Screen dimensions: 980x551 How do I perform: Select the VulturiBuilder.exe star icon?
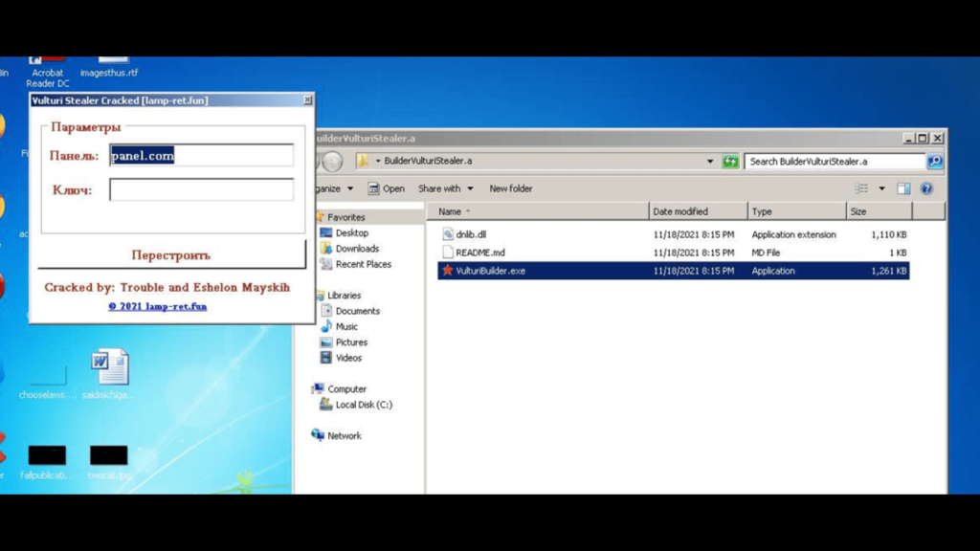coord(448,271)
